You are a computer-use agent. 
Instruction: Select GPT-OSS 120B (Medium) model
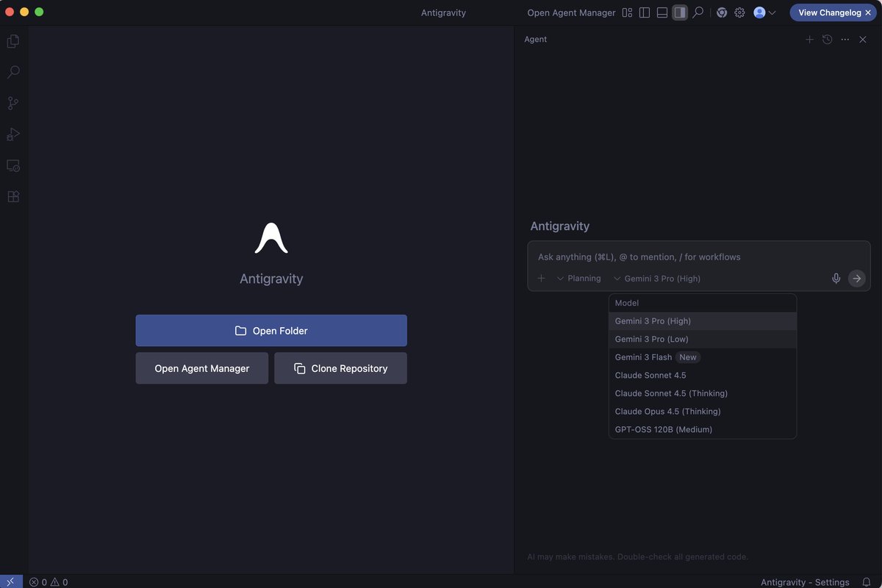tap(703, 429)
